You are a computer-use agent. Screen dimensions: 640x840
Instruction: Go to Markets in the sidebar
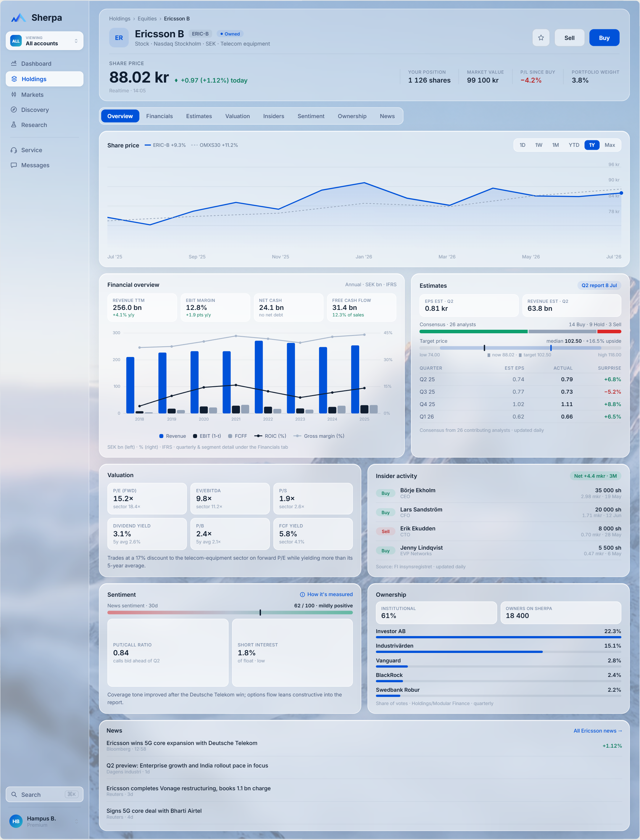tap(45, 94)
